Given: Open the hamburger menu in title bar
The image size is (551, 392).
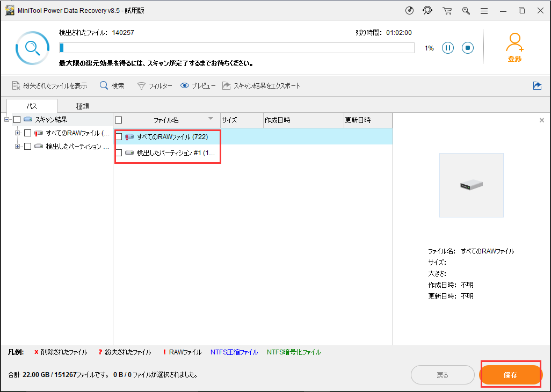Looking at the screenshot, I should coord(484,10).
